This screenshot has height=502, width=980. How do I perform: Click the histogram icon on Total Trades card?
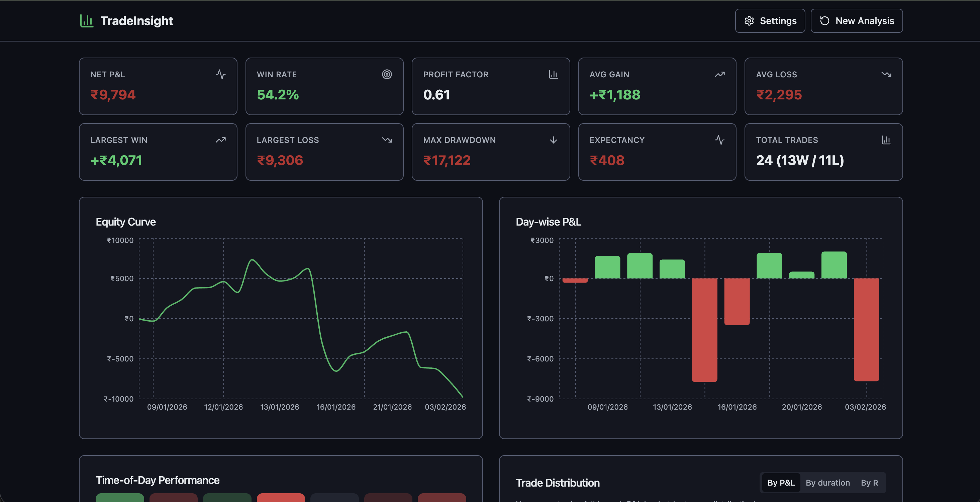pyautogui.click(x=886, y=140)
